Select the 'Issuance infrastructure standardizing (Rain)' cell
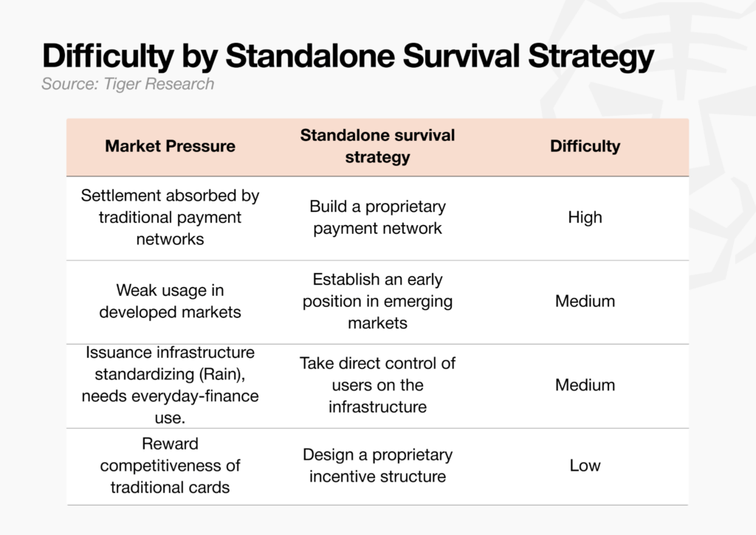This screenshot has width=756, height=535. pyautogui.click(x=171, y=385)
